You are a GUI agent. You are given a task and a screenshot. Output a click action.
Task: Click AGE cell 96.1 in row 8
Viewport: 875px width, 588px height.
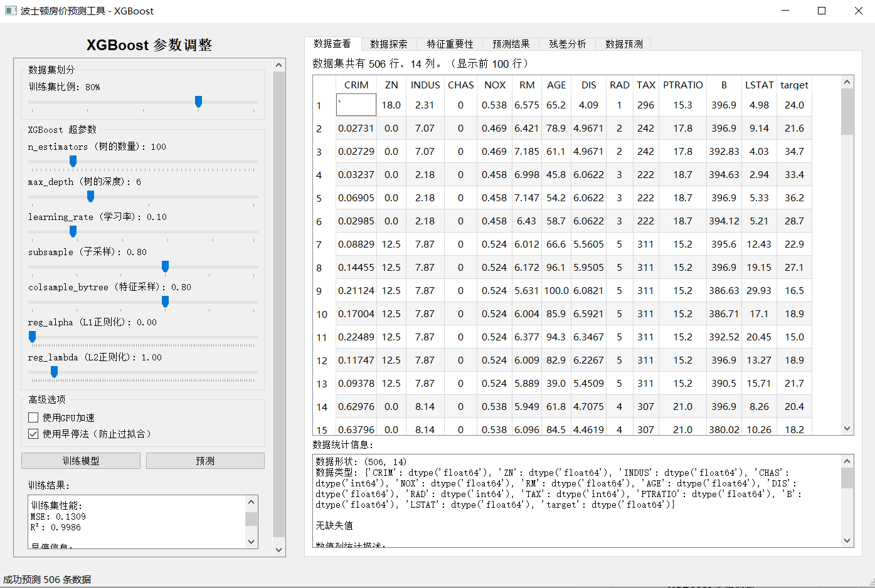tap(556, 267)
